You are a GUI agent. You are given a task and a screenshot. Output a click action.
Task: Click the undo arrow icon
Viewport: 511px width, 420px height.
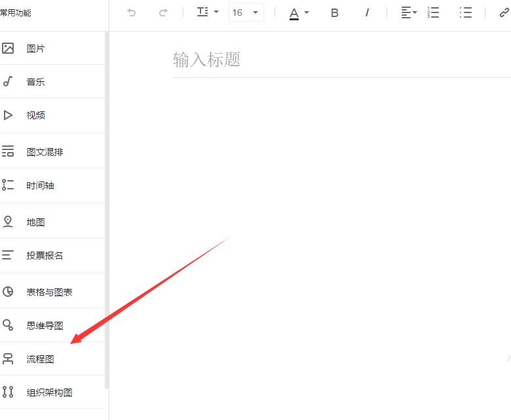click(x=131, y=12)
